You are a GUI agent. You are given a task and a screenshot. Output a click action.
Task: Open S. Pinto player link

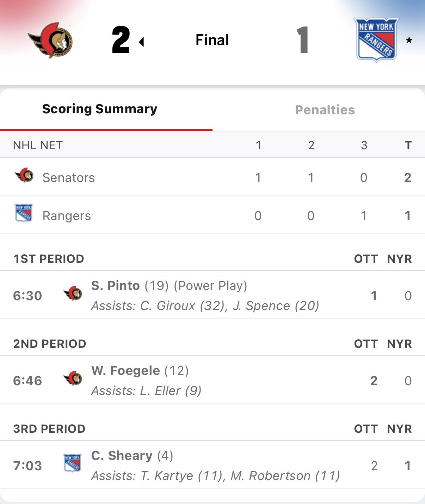click(116, 286)
